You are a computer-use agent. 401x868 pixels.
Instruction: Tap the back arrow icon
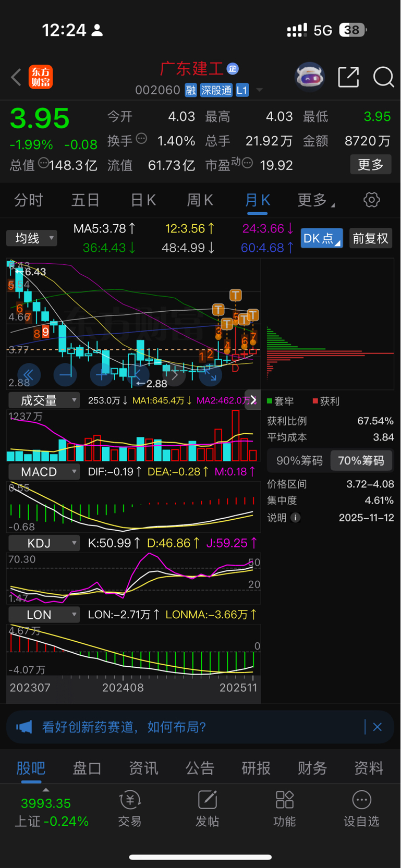pos(16,77)
